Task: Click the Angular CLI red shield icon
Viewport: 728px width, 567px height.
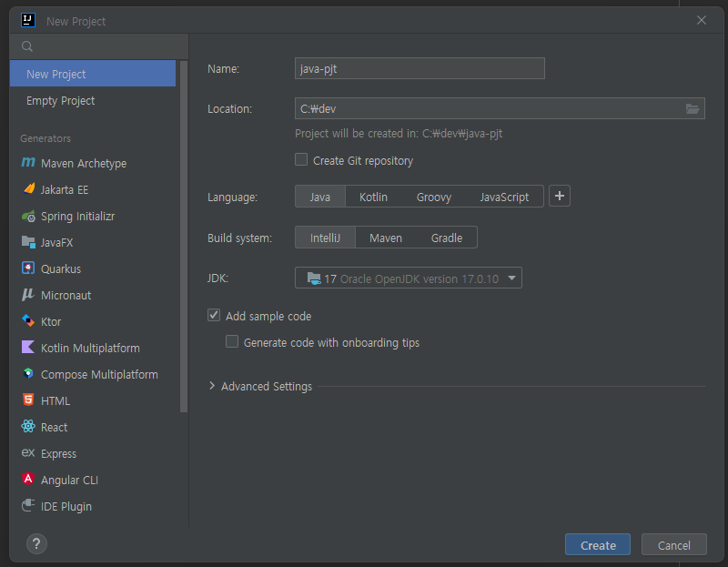Action: click(28, 479)
